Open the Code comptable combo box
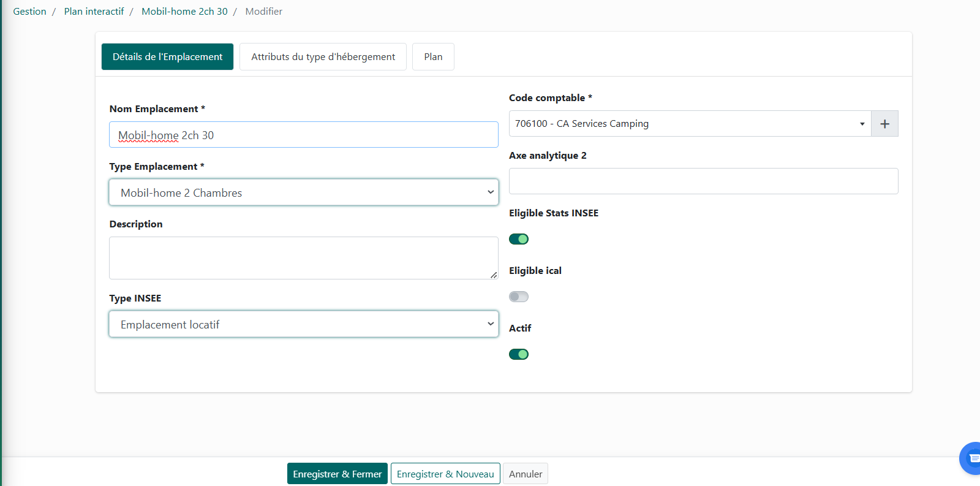The width and height of the screenshot is (980, 486). (x=690, y=124)
